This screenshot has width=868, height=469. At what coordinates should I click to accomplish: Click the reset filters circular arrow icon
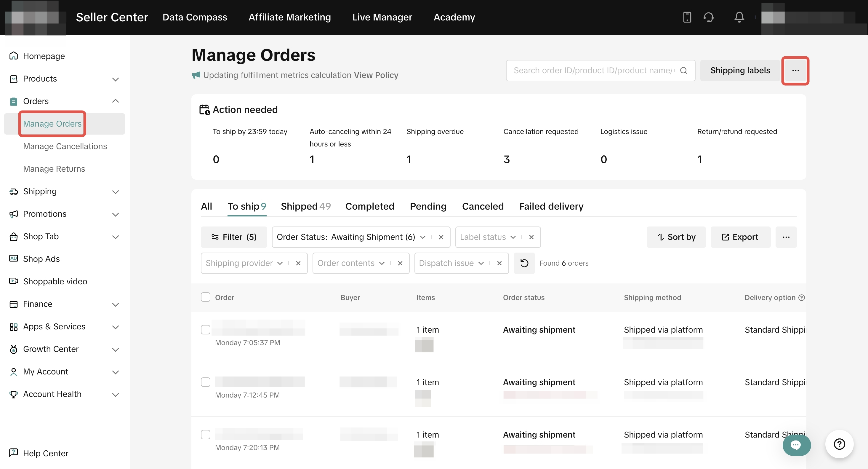tap(524, 263)
